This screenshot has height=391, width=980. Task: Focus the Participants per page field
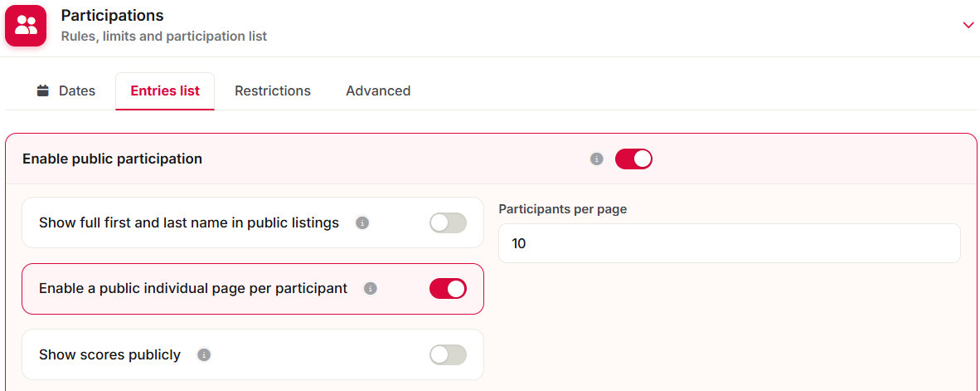pyautogui.click(x=730, y=243)
